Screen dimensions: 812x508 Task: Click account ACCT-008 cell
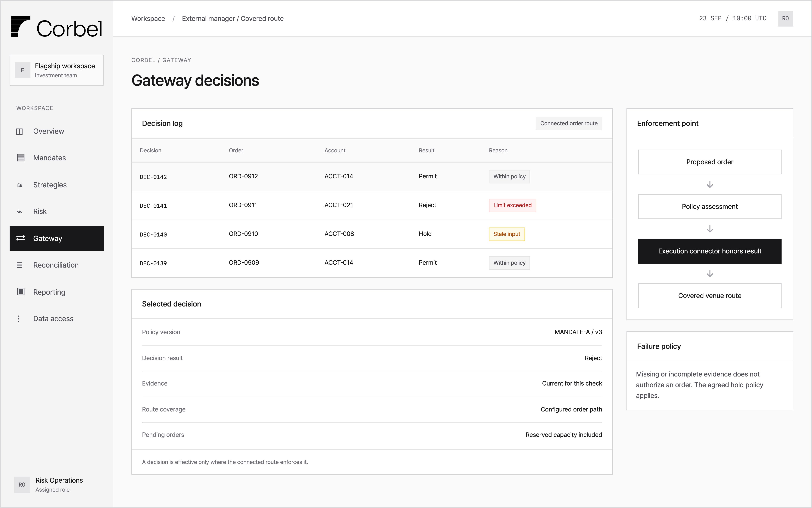coord(339,234)
